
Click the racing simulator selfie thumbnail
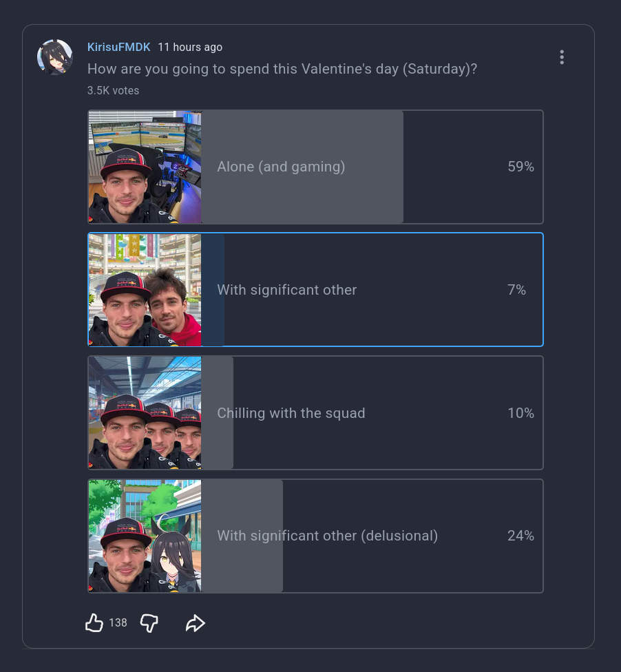coord(145,167)
